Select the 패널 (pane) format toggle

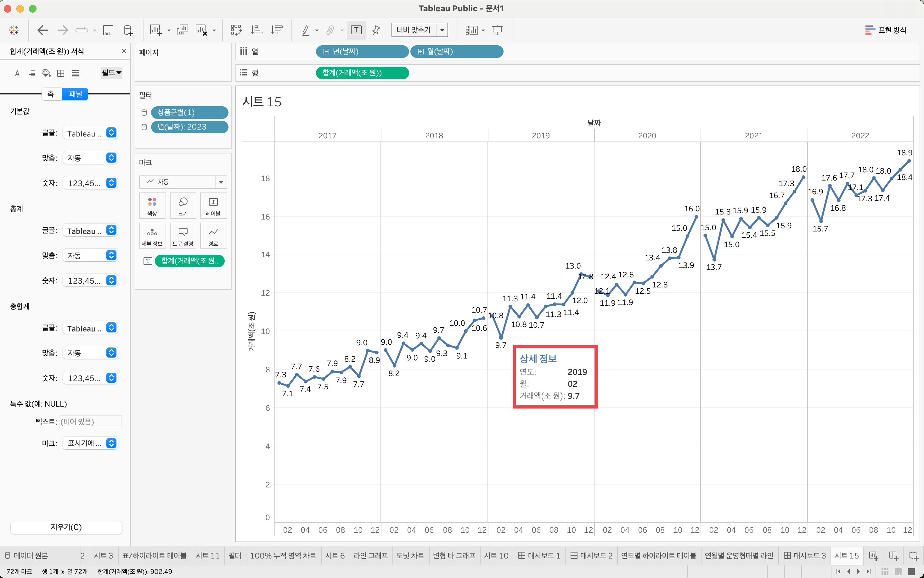point(75,94)
